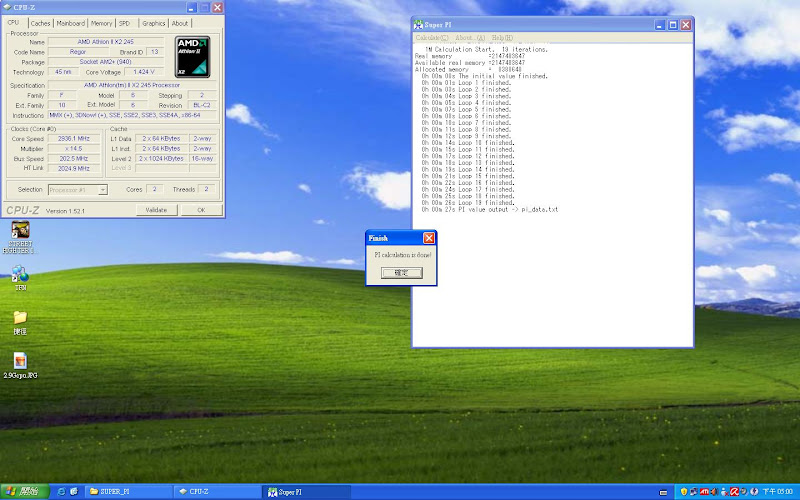The height and width of the screenshot is (500, 800).
Task: Click the round blue tray icon beside the clock
Action: click(754, 491)
